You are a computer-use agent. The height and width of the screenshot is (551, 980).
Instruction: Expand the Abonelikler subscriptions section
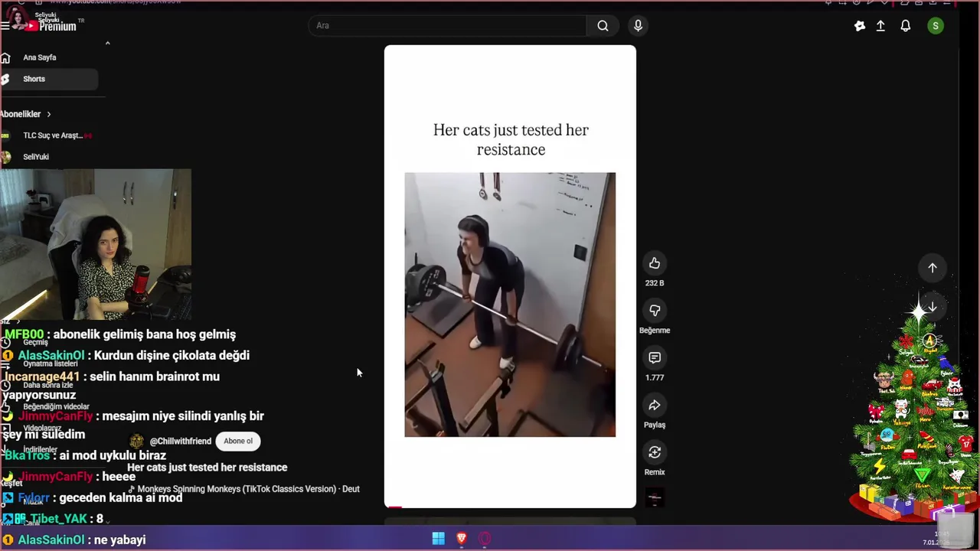(x=26, y=114)
